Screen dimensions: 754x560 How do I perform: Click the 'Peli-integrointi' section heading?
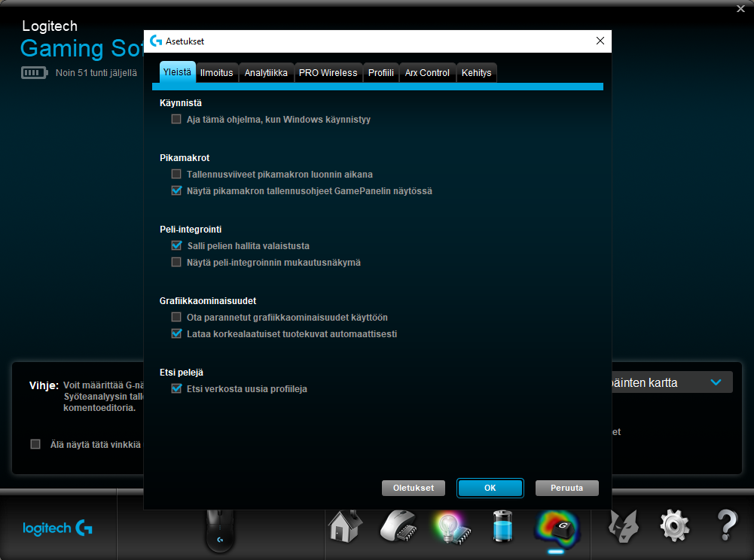191,230
